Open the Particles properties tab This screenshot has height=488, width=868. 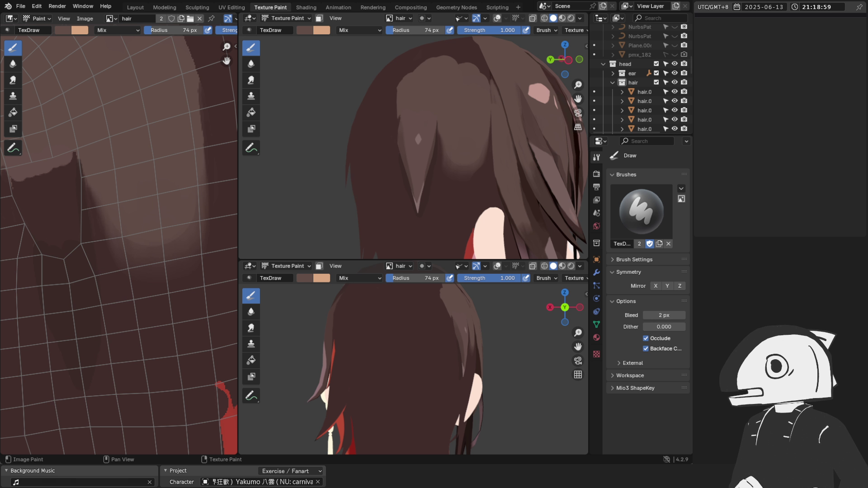tap(596, 286)
